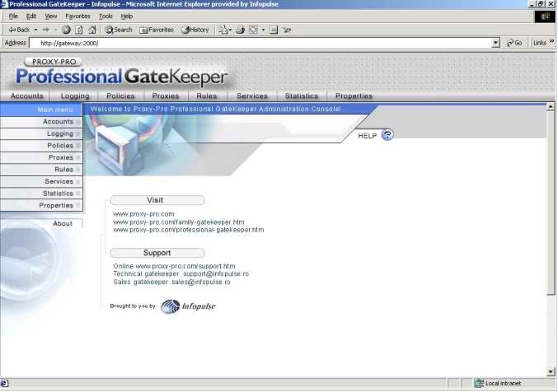Click the Go button
The height and width of the screenshot is (392, 558).
[514, 43]
